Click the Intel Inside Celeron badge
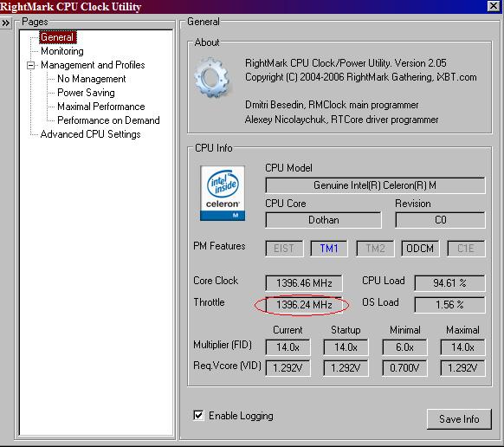This screenshot has width=504, height=447. tap(223, 193)
